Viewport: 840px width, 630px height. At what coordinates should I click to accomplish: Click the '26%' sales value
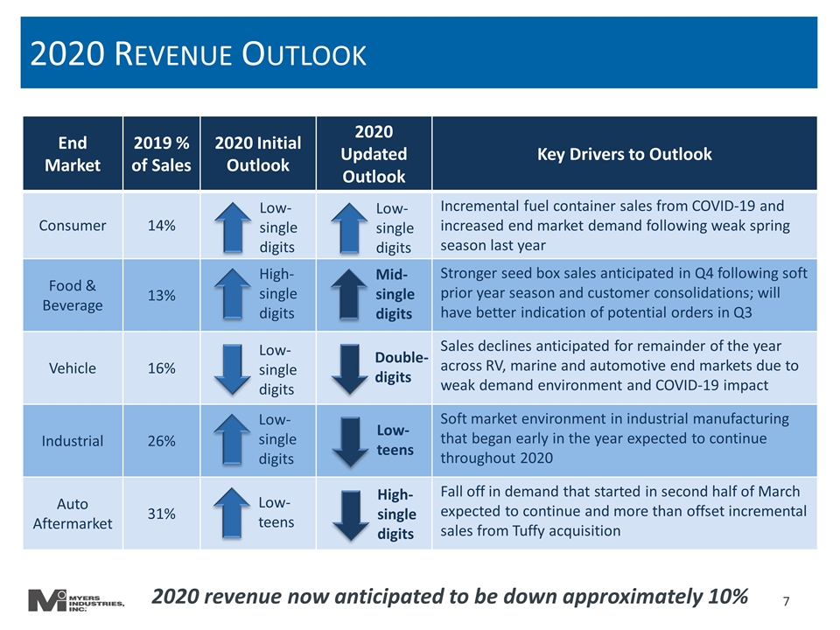(161, 441)
